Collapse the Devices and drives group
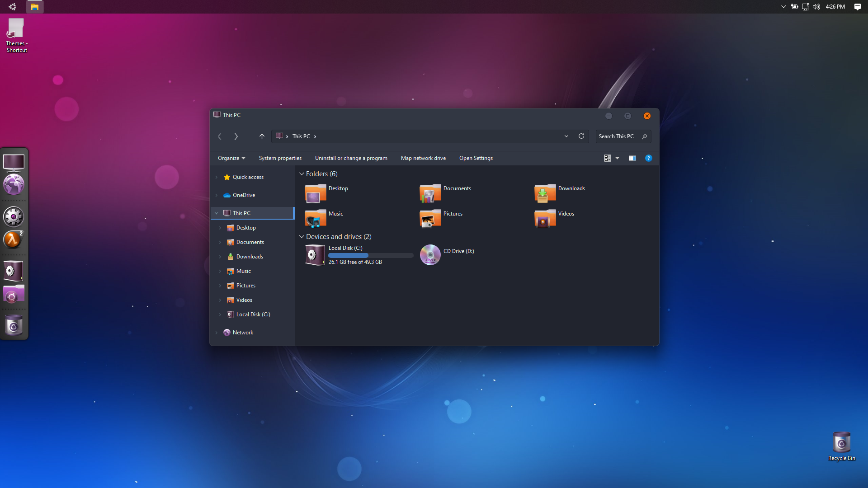 click(x=302, y=237)
